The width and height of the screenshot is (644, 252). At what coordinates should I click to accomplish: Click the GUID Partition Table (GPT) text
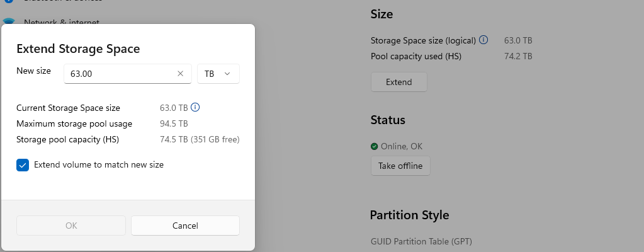[421, 241]
